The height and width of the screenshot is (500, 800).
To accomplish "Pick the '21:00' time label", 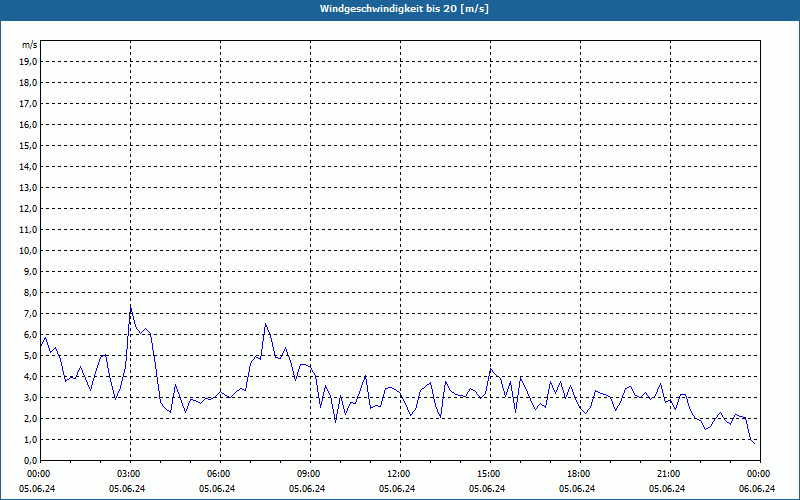I will 668,474.
